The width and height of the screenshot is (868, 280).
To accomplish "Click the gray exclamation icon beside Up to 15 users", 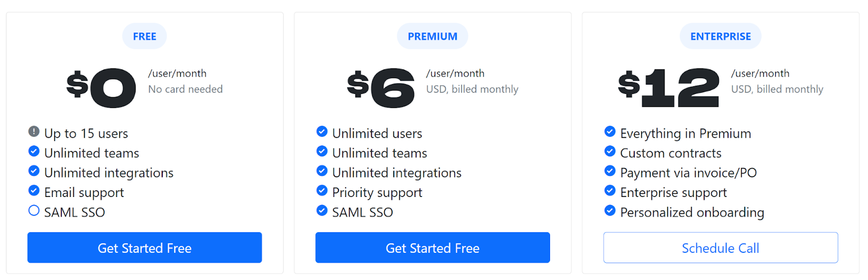I will [34, 131].
